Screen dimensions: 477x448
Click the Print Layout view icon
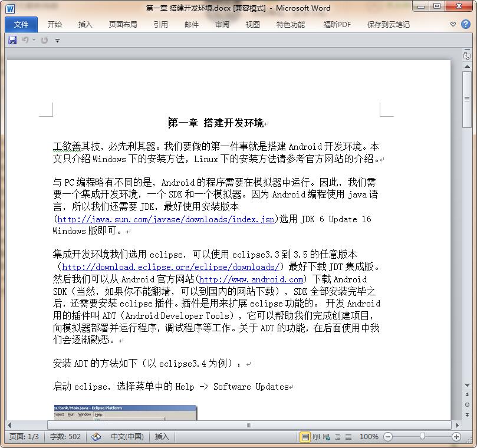305,437
